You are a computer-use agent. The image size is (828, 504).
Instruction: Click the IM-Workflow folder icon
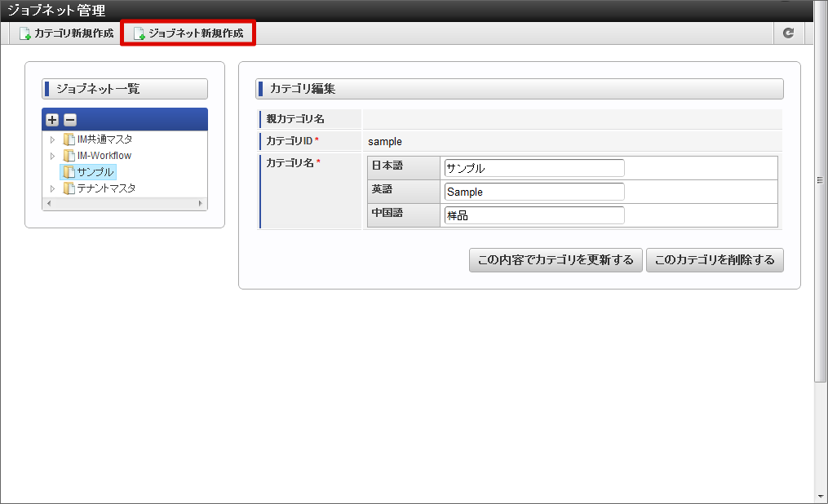tap(69, 156)
